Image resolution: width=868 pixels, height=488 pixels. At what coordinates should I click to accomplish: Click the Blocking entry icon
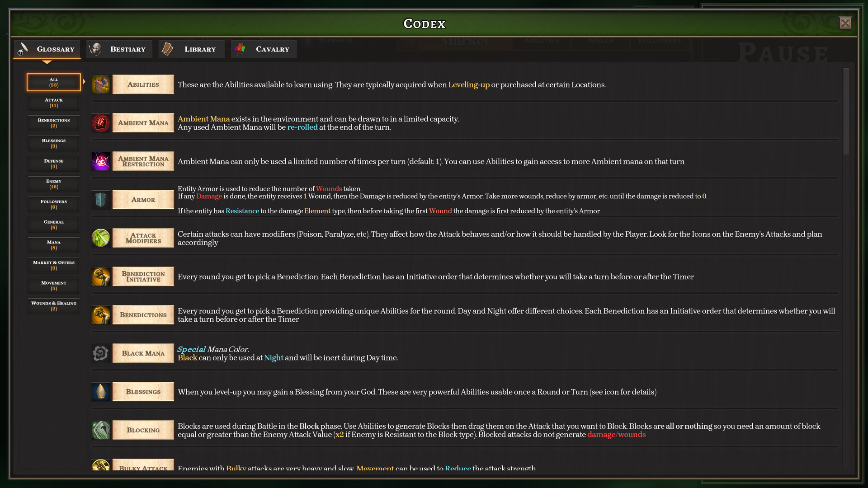pyautogui.click(x=100, y=430)
